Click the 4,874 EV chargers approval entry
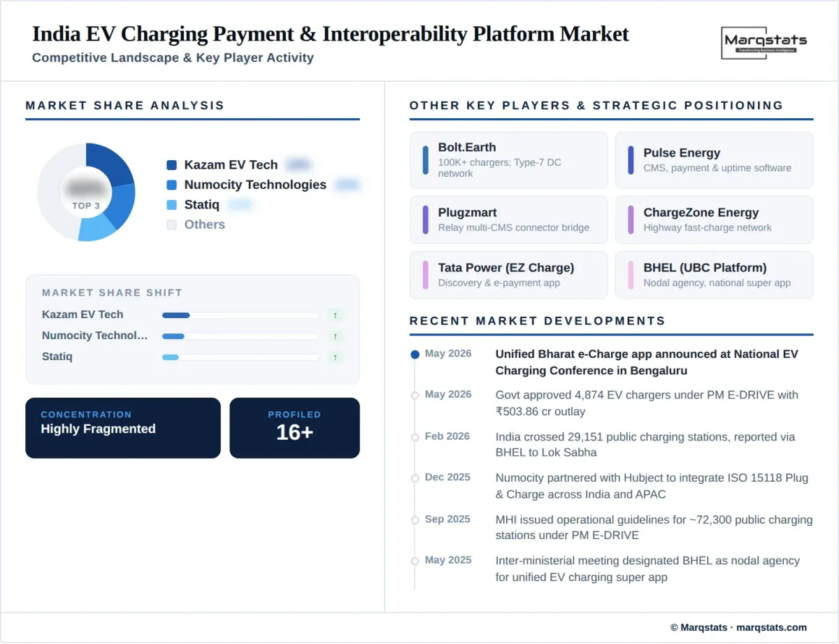 point(647,403)
